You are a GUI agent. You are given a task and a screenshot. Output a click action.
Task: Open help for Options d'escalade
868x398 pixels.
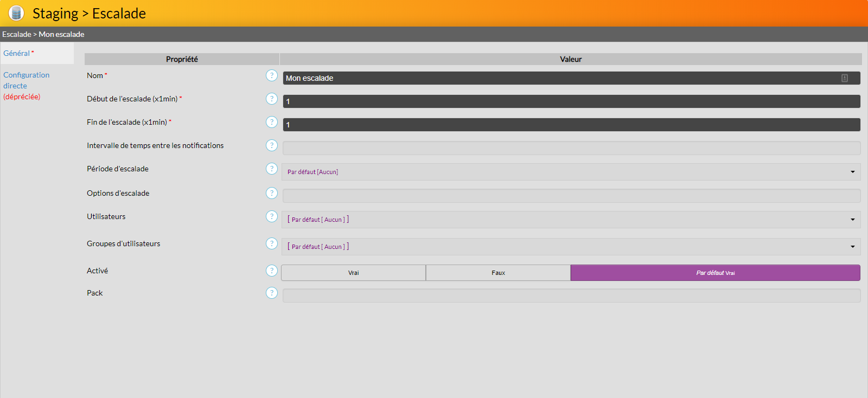[x=272, y=193]
